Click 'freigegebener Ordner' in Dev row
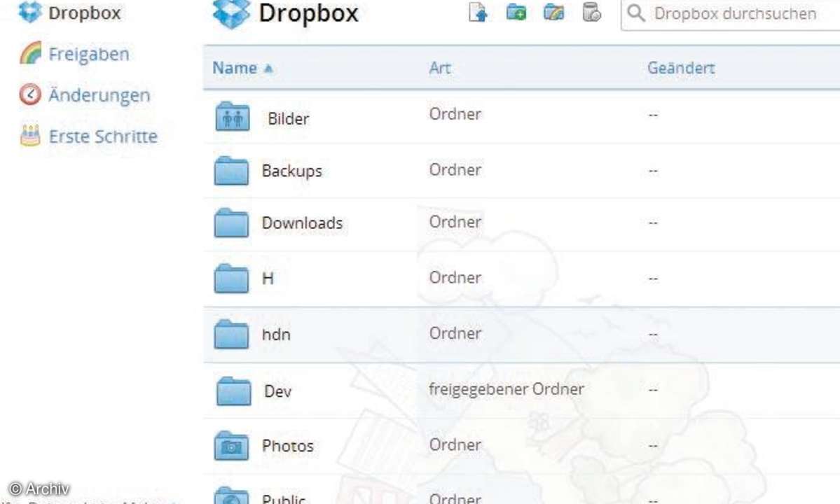The width and height of the screenshot is (840, 504). 507,389
